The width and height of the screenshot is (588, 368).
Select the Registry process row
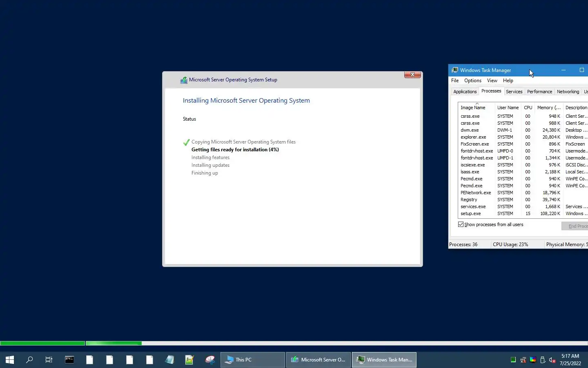tap(523, 200)
